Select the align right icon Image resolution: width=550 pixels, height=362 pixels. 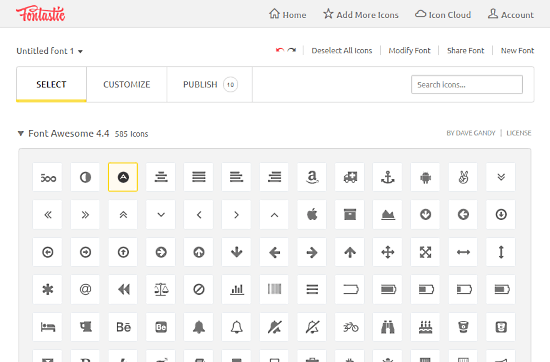(274, 177)
